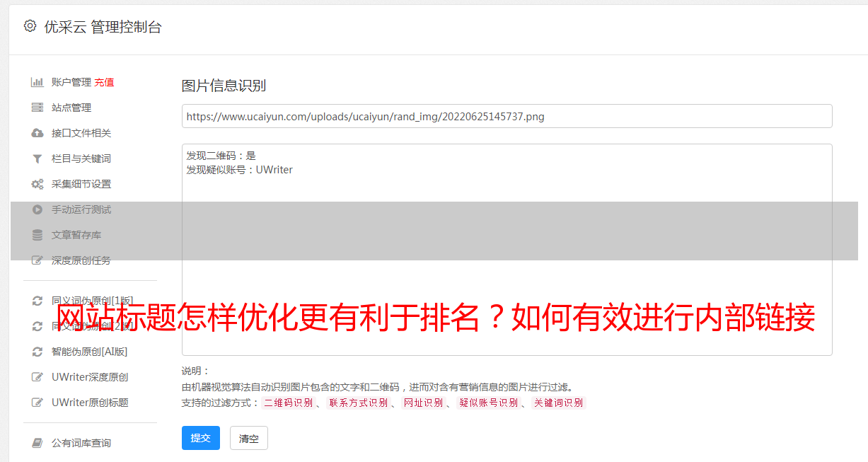Open 账户管理 bar chart icon
This screenshot has width=868, height=462.
(37, 82)
